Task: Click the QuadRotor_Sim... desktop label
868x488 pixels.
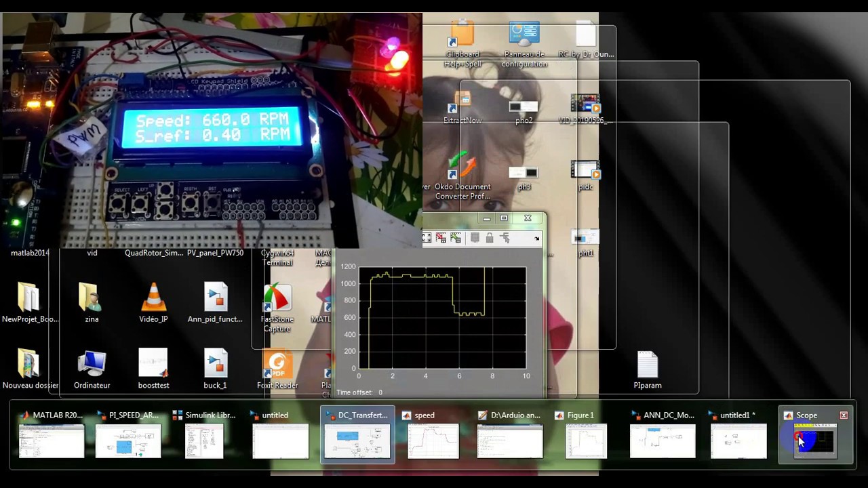Action: (154, 253)
